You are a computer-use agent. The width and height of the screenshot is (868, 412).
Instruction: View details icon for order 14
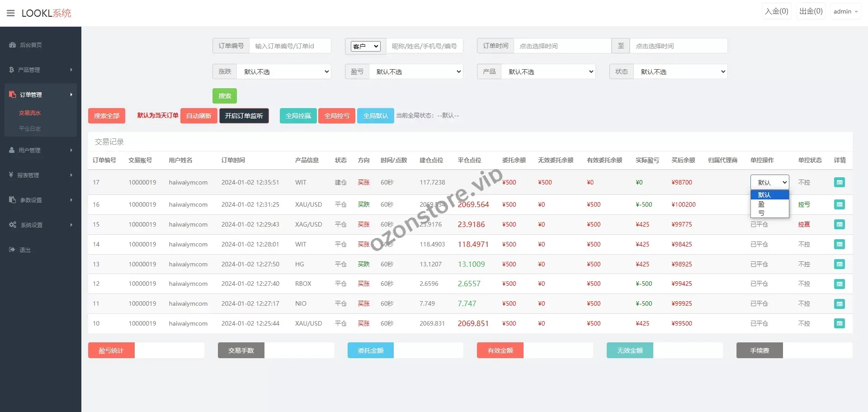pyautogui.click(x=839, y=244)
